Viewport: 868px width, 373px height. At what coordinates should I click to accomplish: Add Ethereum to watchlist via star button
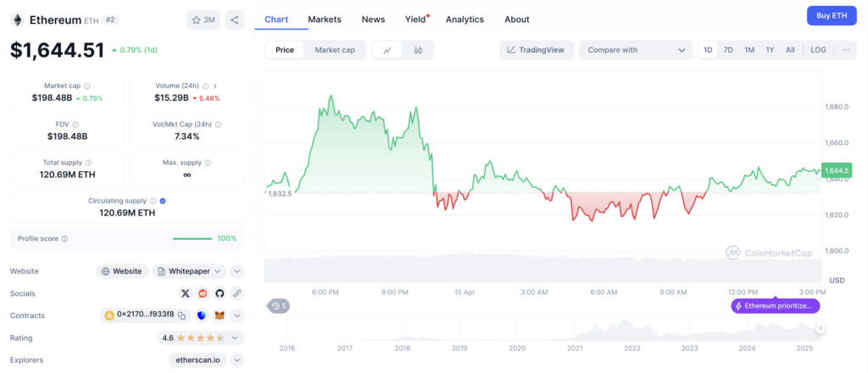(203, 20)
